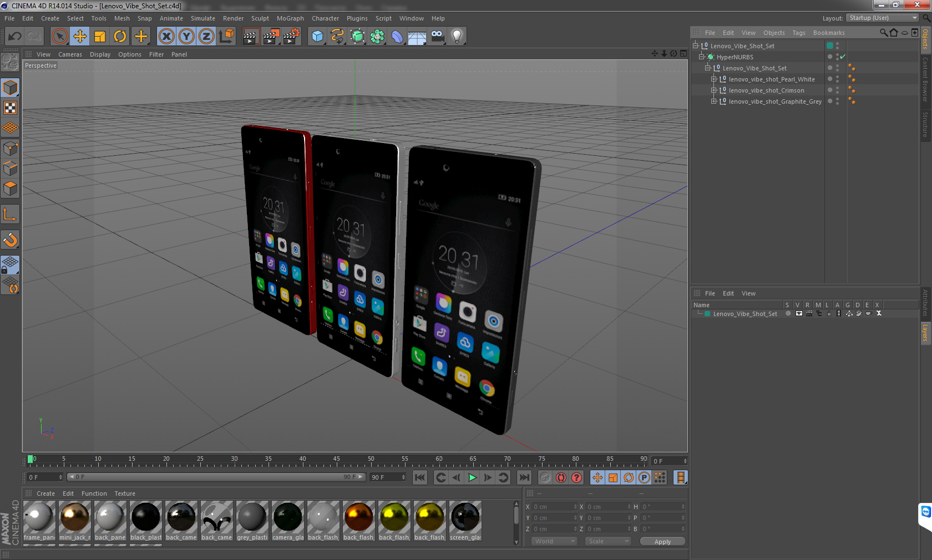Toggle coordinate system icon
This screenshot has height=560, width=932.
226,37
